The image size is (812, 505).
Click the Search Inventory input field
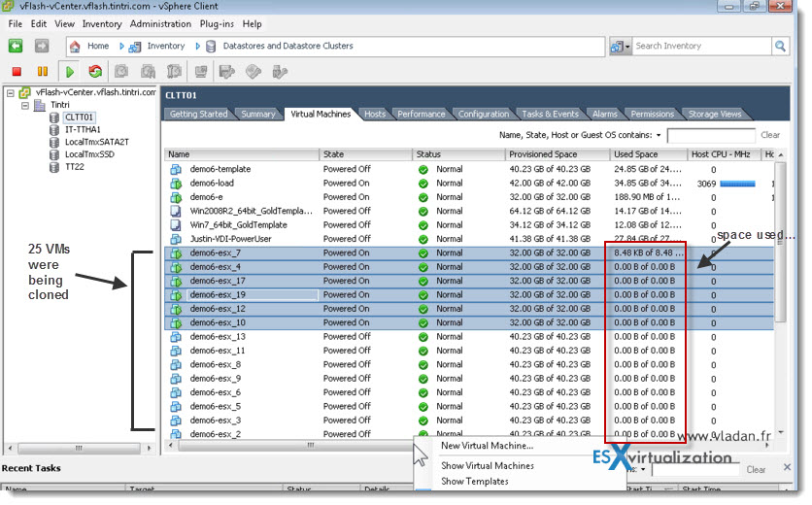pyautogui.click(x=701, y=46)
